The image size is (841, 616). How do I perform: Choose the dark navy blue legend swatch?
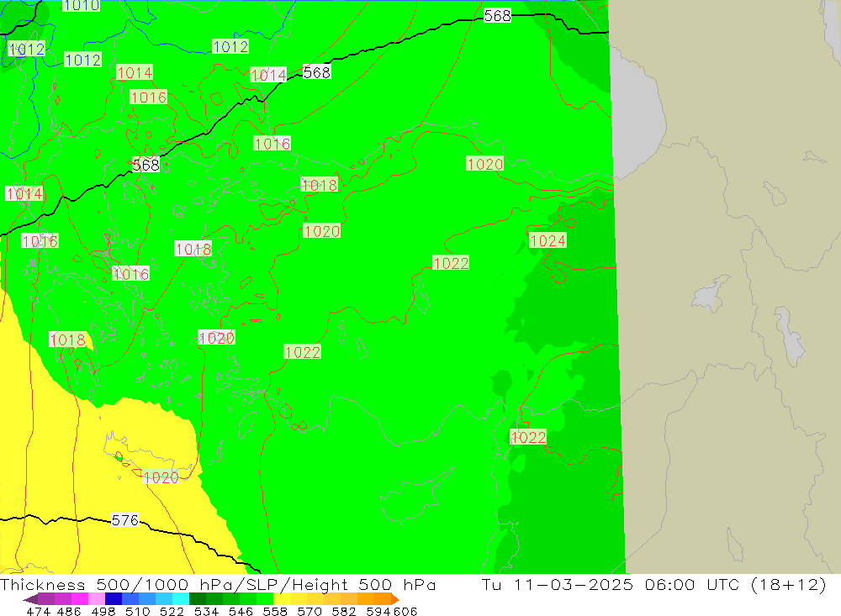pyautogui.click(x=114, y=599)
